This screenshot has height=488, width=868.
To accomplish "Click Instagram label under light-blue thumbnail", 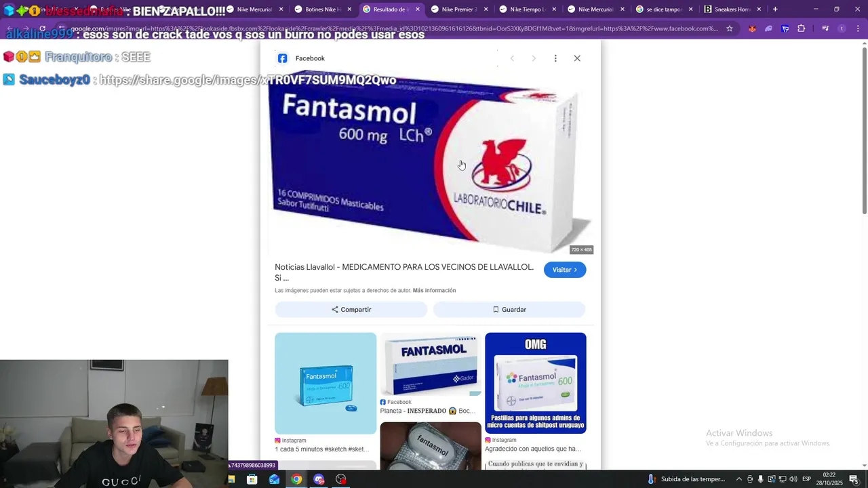I will [290, 441].
